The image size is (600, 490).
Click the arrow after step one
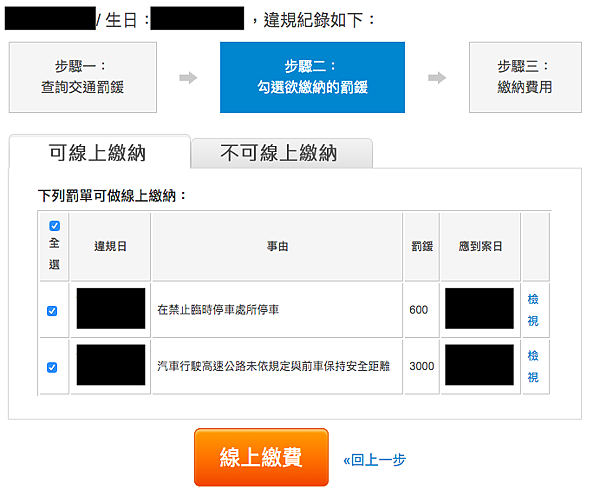pos(188,78)
